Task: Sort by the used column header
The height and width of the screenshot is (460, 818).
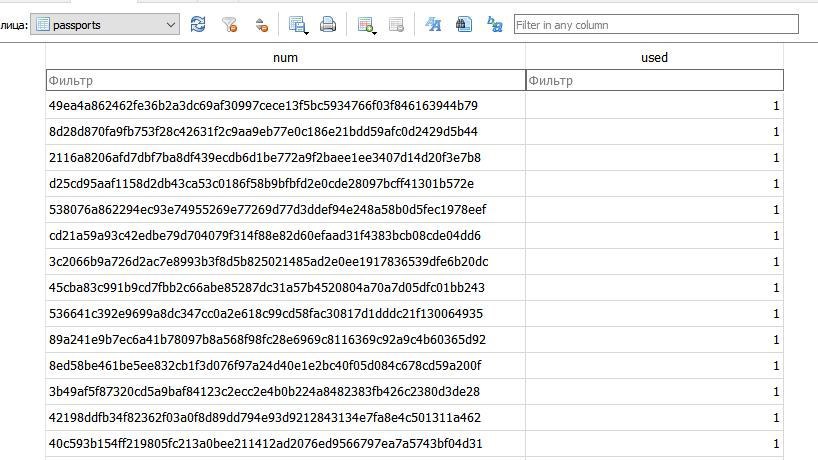Action: point(654,57)
